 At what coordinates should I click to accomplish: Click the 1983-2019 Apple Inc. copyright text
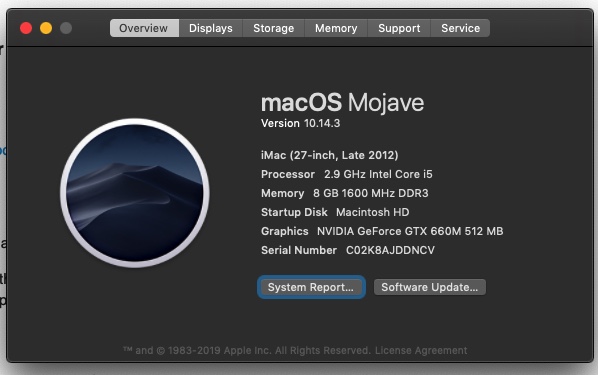click(247, 350)
